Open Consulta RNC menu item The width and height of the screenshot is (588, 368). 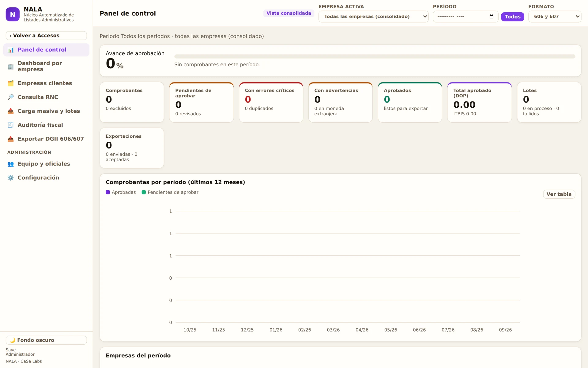(x=46, y=97)
